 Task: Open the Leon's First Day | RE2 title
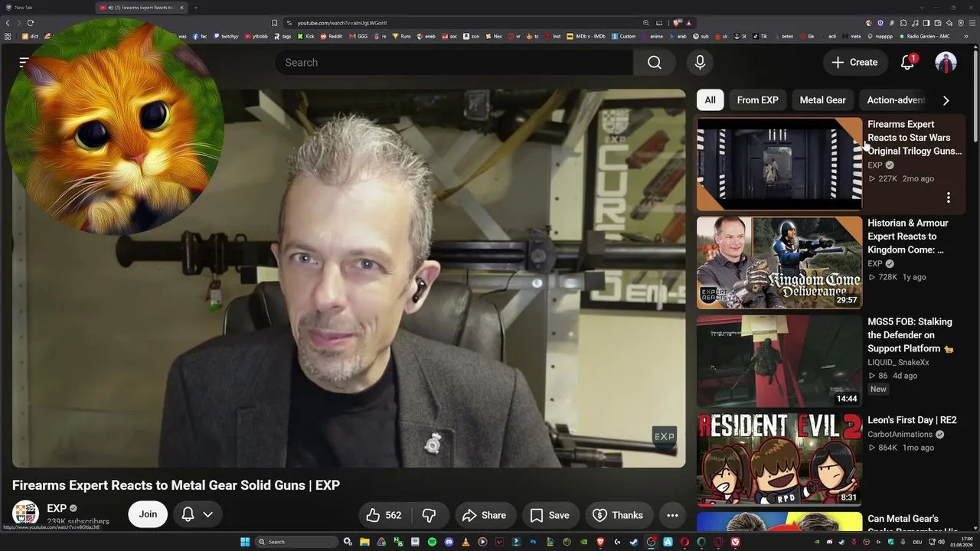(912, 420)
